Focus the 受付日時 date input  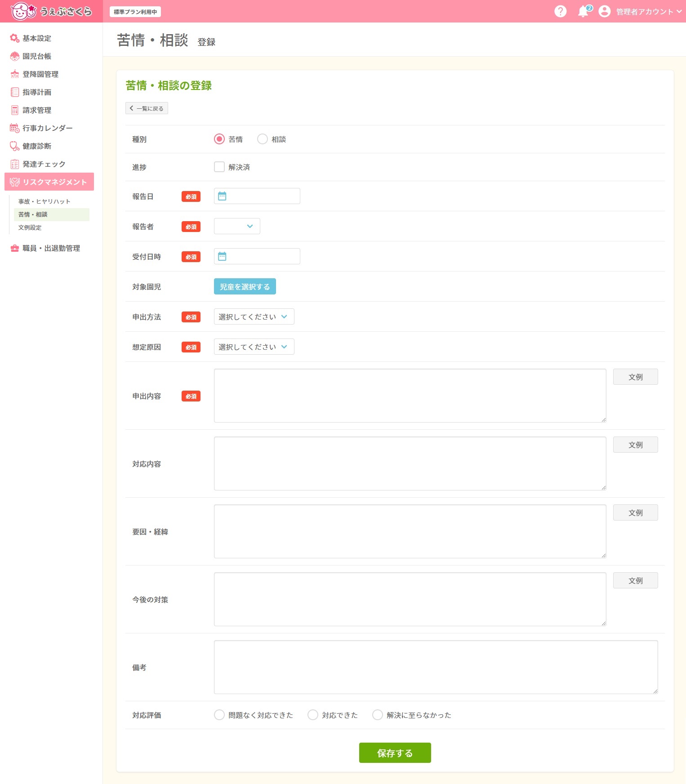257,256
